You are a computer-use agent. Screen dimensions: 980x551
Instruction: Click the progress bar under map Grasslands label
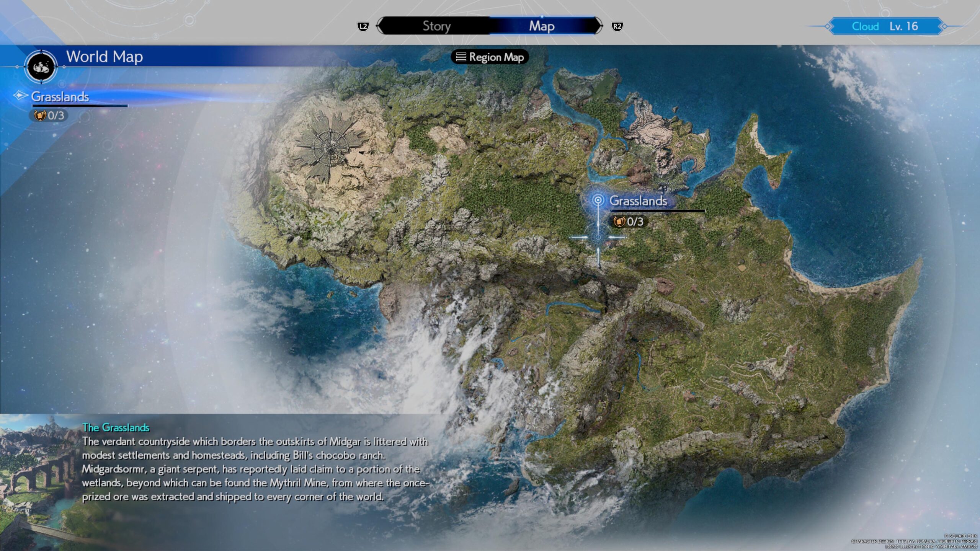[x=657, y=211]
